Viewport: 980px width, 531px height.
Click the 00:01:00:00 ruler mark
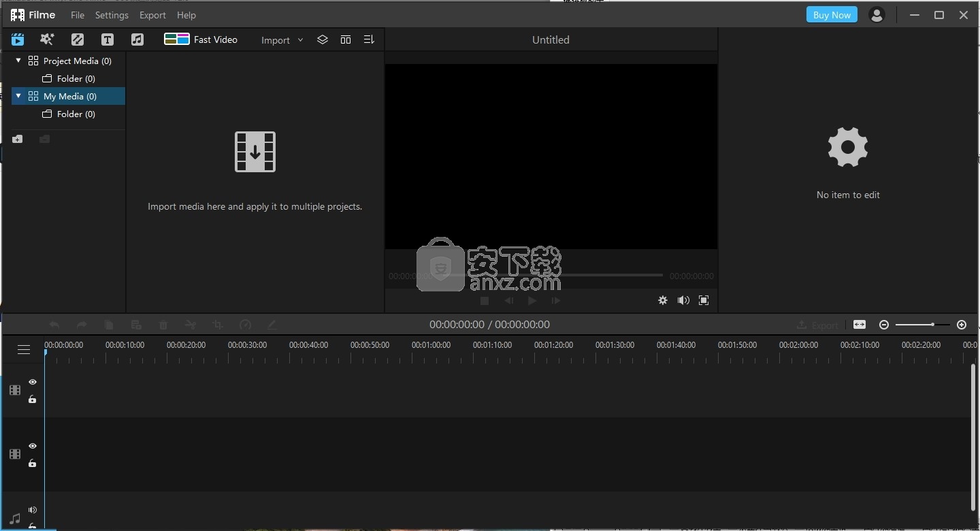(431, 345)
